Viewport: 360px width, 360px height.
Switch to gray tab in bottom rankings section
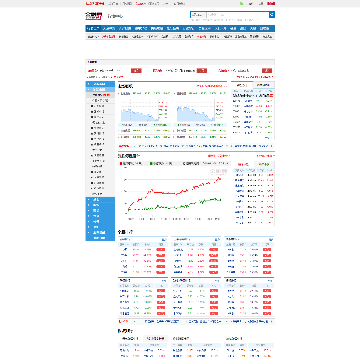point(156,338)
